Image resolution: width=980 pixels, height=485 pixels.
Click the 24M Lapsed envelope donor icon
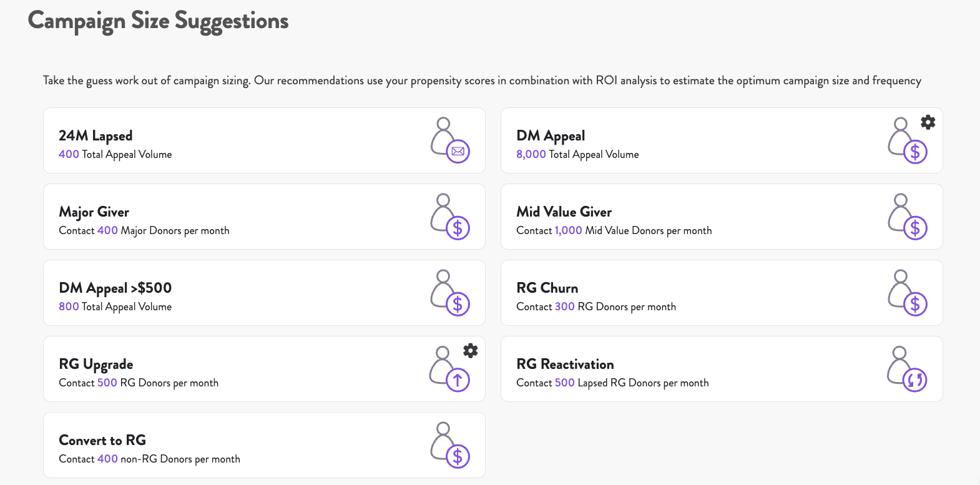[450, 140]
